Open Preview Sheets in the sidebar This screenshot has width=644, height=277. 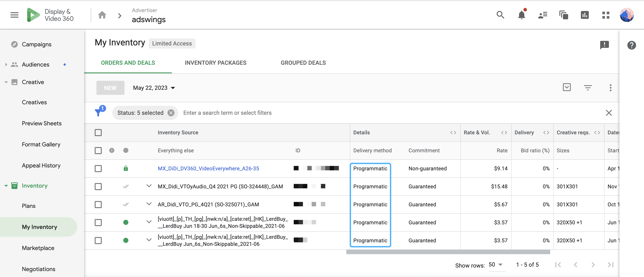point(41,123)
